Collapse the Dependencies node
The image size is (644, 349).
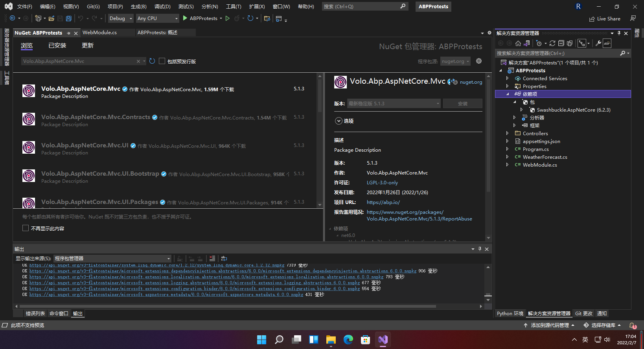507,94
